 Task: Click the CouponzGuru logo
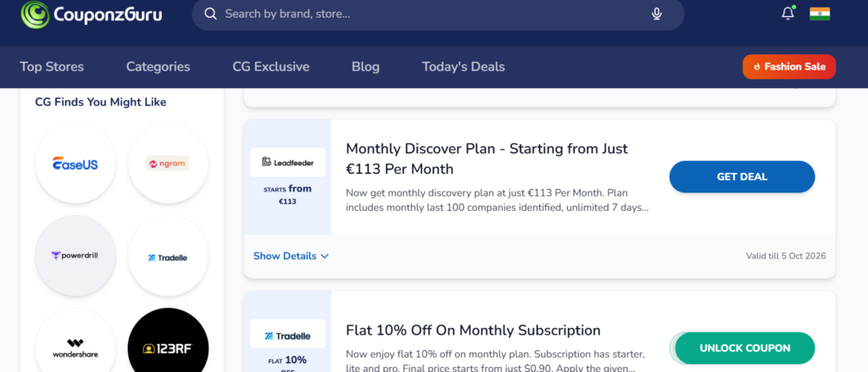click(x=92, y=14)
